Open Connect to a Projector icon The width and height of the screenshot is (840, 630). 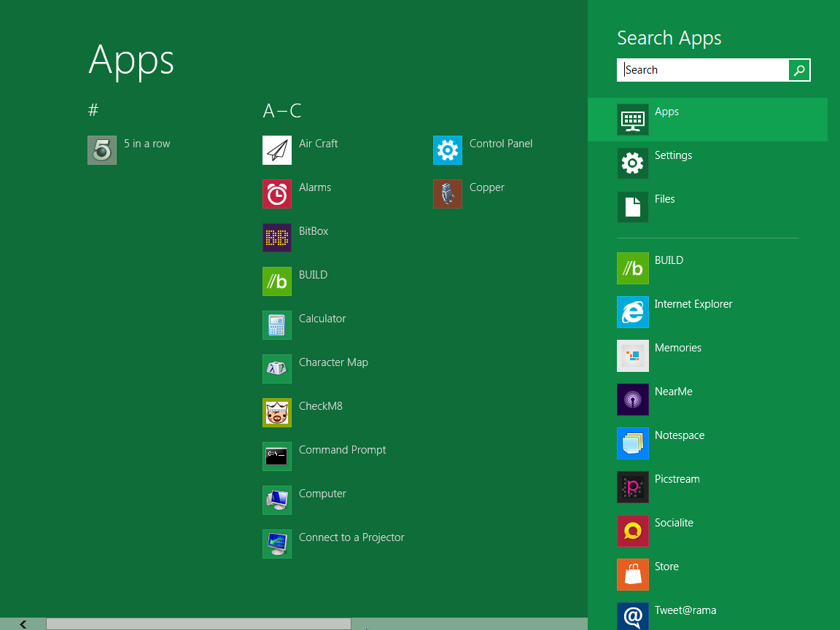pos(277,544)
